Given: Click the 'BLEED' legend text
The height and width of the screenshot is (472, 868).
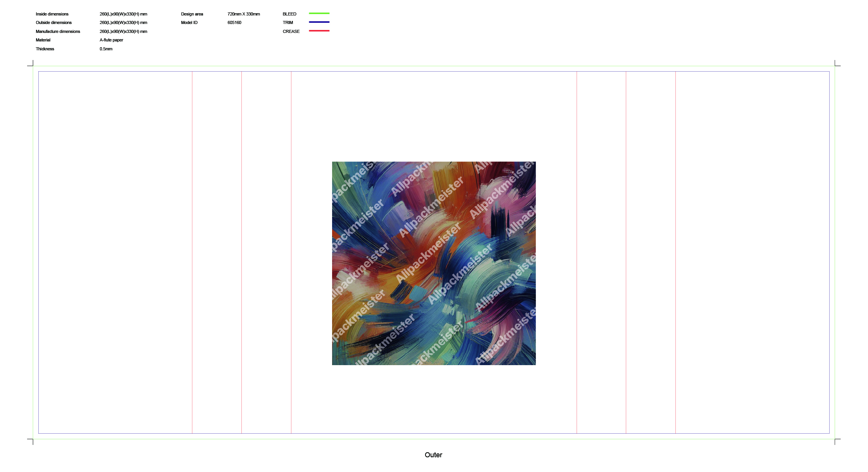Looking at the screenshot, I should (x=289, y=14).
